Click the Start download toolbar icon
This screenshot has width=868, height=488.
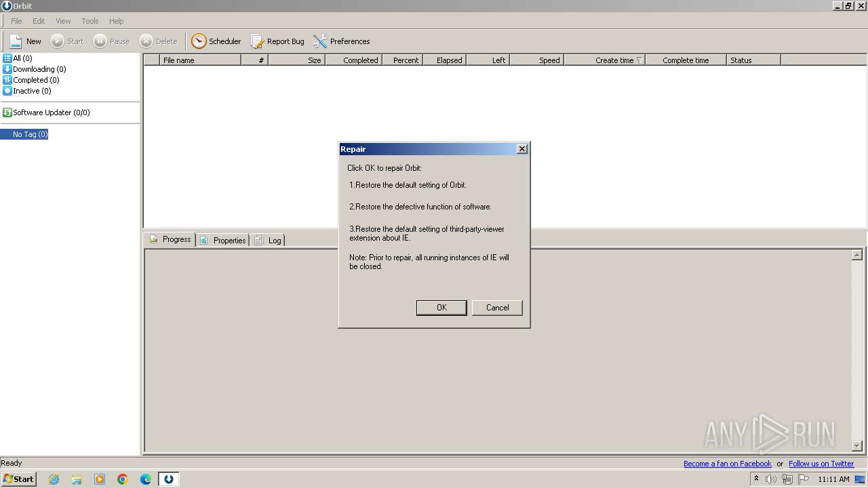[57, 41]
